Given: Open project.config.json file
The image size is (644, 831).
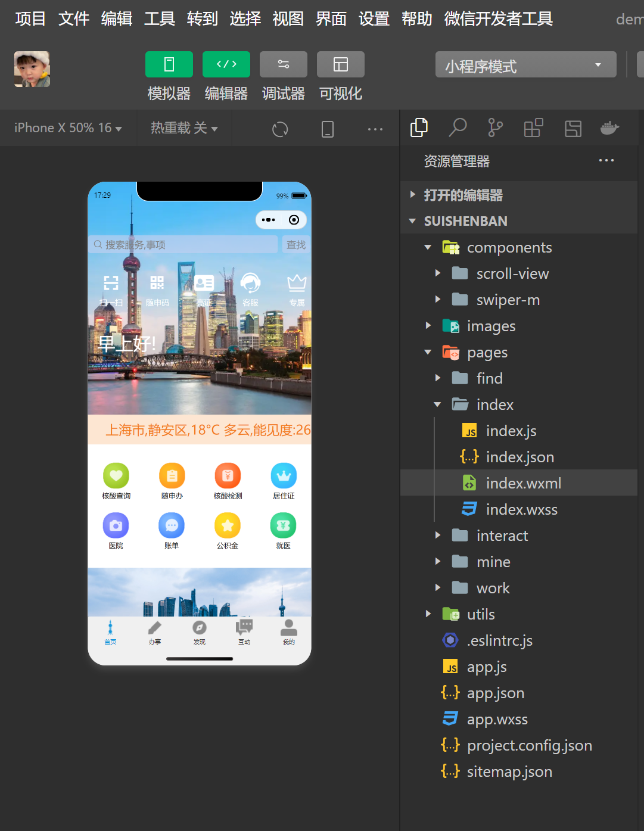Looking at the screenshot, I should click(x=519, y=745).
